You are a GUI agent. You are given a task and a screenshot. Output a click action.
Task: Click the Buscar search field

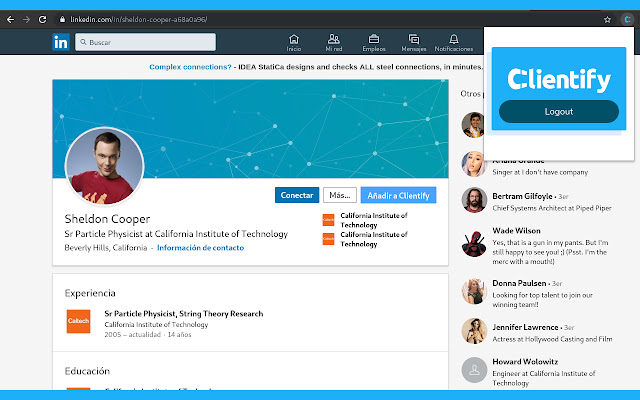[x=145, y=42]
